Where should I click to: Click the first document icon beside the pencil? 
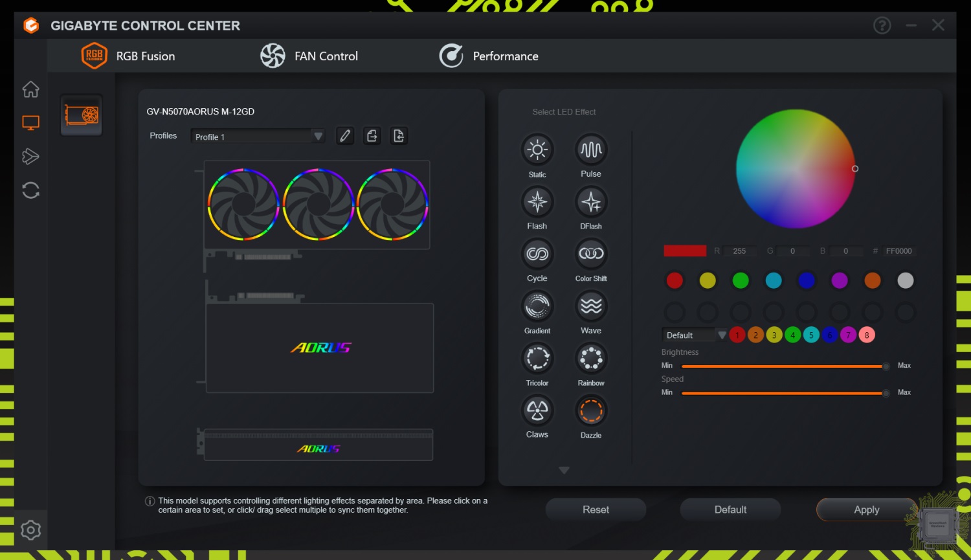click(x=372, y=135)
